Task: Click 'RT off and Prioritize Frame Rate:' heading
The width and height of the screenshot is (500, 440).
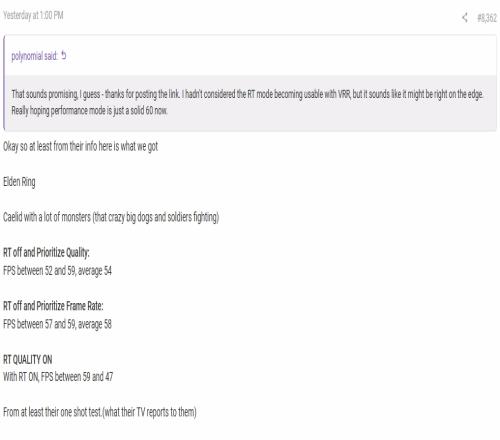Action: click(x=53, y=306)
